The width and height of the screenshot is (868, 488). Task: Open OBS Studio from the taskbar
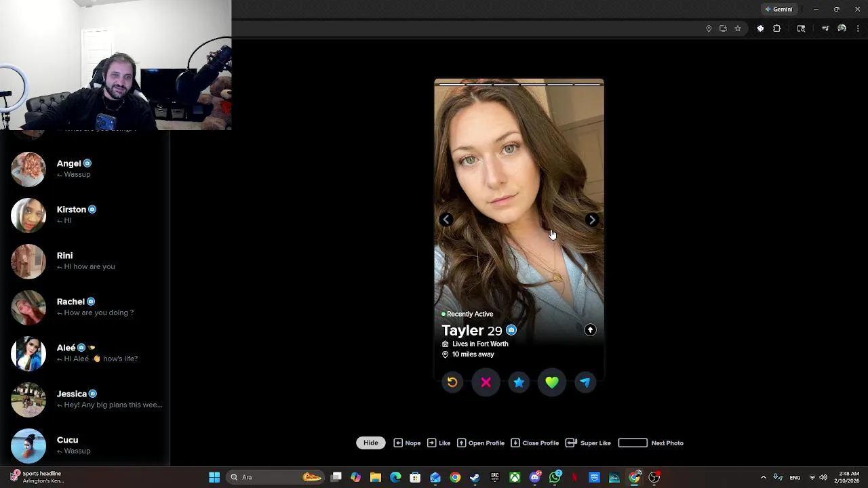click(x=654, y=477)
